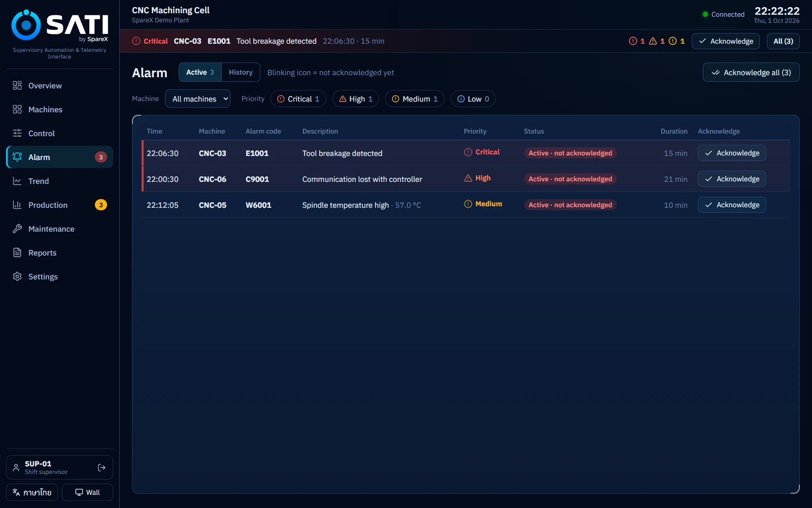Viewport: 812px width, 508px height.
Task: Switch to the Active alarms tab
Action: coord(200,72)
